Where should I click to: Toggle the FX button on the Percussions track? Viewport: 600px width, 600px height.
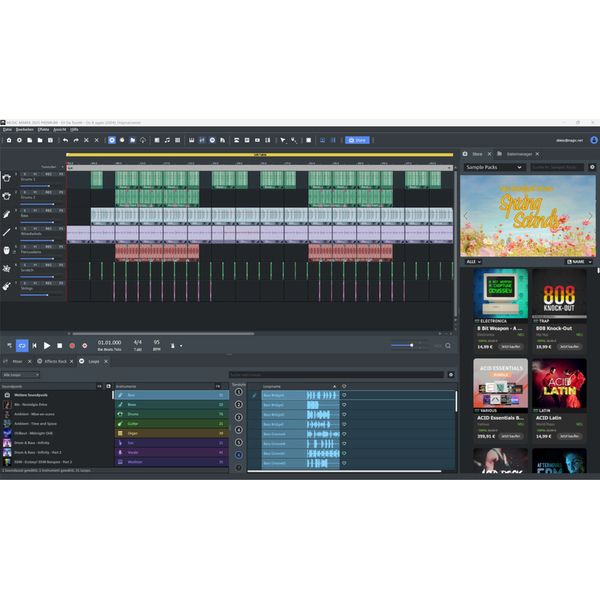click(61, 247)
